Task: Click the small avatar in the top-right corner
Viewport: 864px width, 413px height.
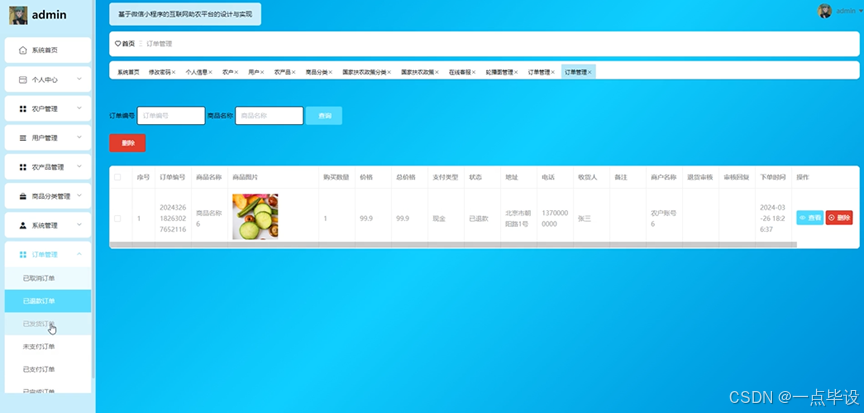Action: (x=824, y=11)
